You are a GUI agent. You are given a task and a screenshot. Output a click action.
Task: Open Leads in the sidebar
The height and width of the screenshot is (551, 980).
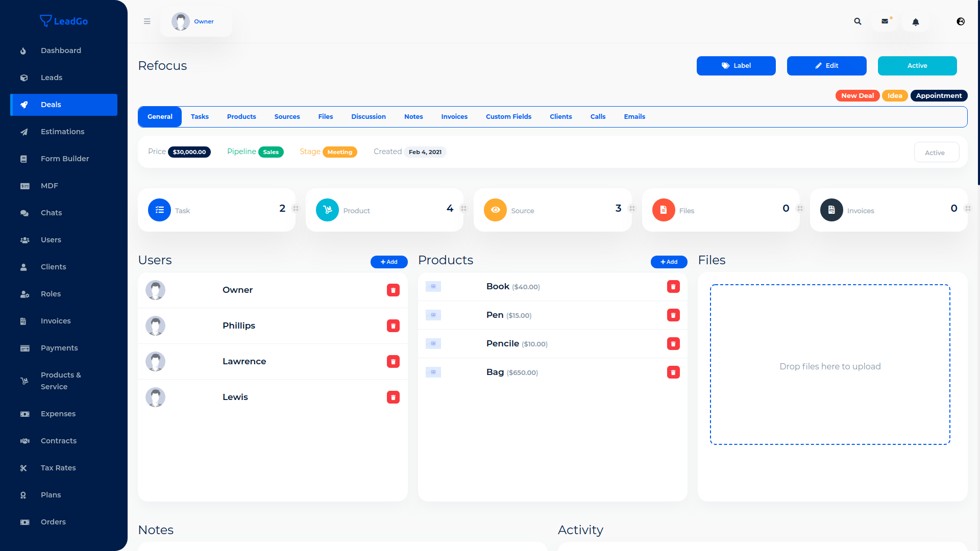(x=64, y=78)
